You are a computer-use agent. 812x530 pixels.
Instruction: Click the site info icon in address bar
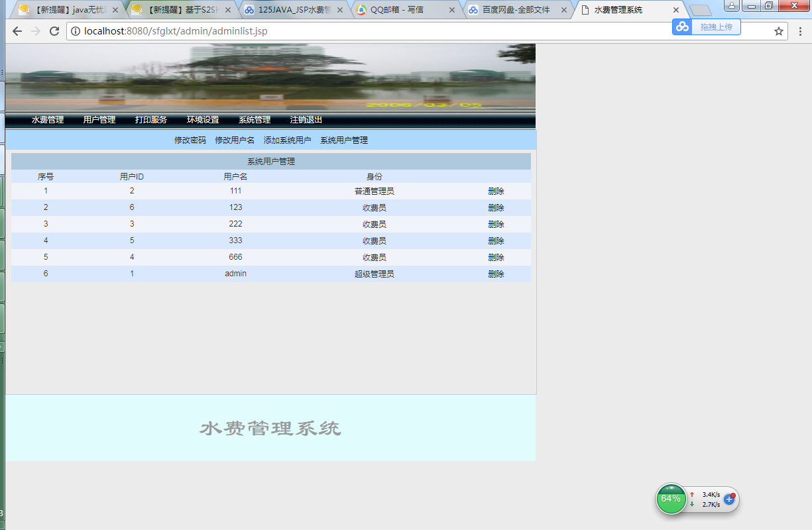coord(76,31)
